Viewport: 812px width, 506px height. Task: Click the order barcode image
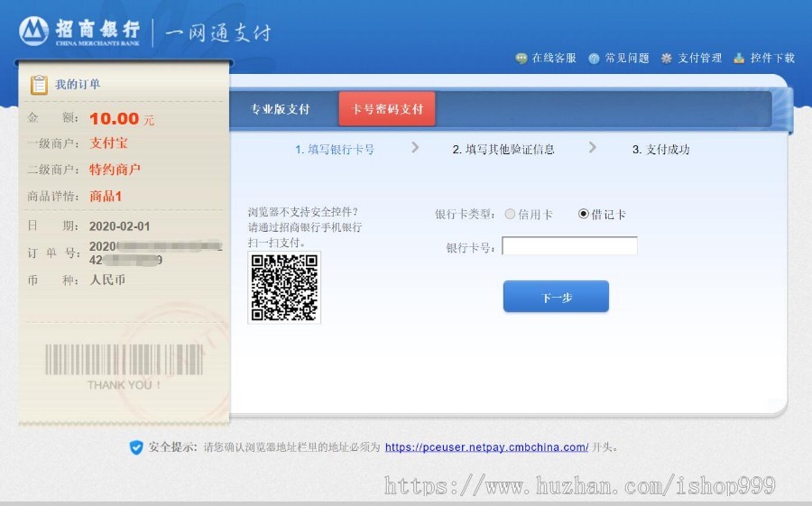(125, 359)
